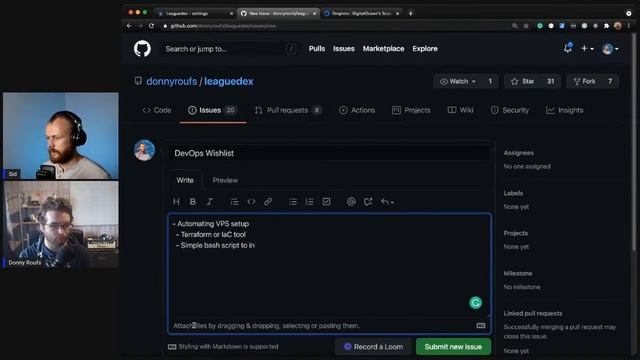This screenshot has width=640, height=360.
Task: Open the profile avatar dropdown menu
Action: click(610, 49)
